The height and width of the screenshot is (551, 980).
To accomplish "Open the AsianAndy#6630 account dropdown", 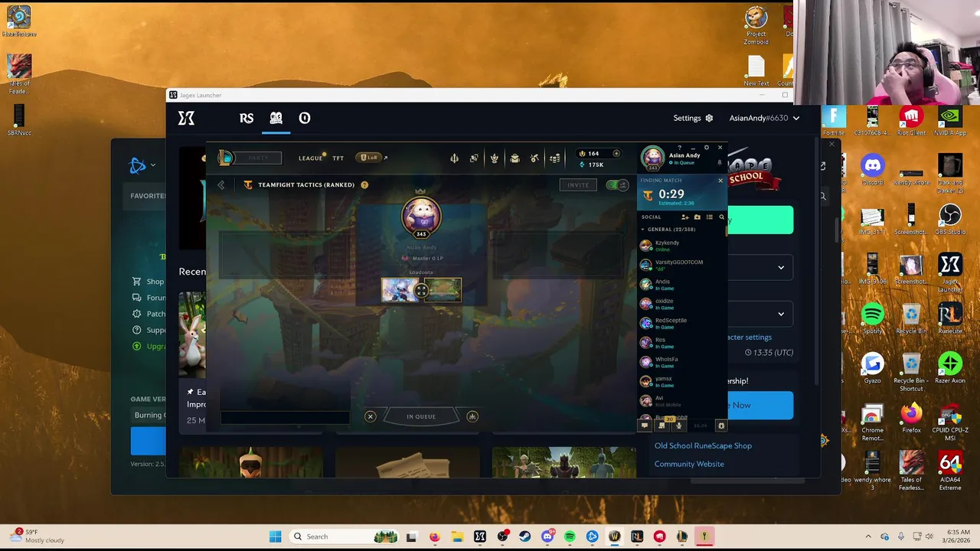I will (x=765, y=118).
